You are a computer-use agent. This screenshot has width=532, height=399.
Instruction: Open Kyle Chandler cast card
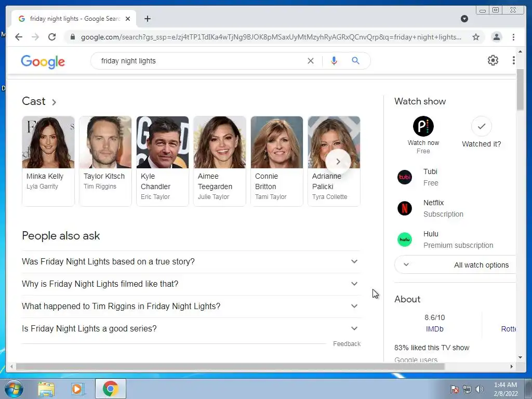click(163, 161)
